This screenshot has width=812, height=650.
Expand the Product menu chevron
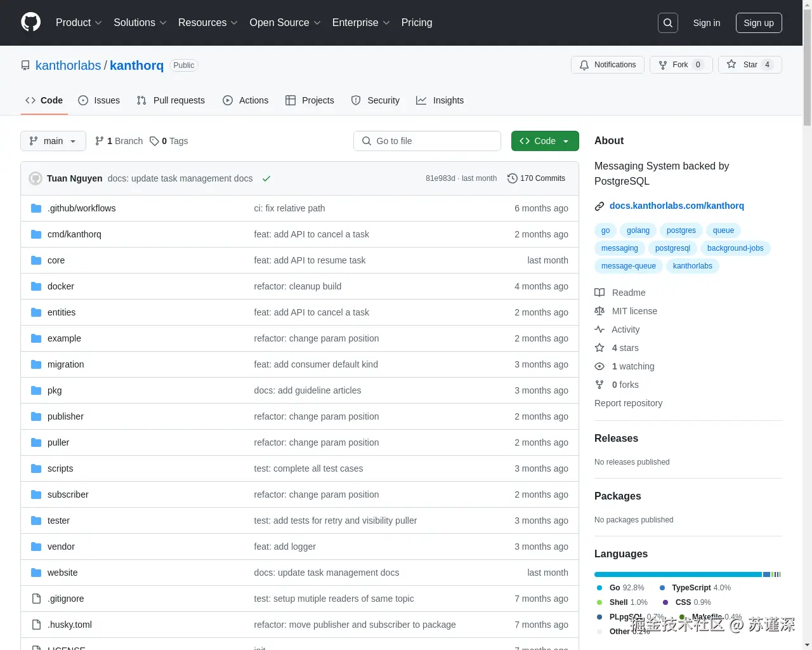98,23
